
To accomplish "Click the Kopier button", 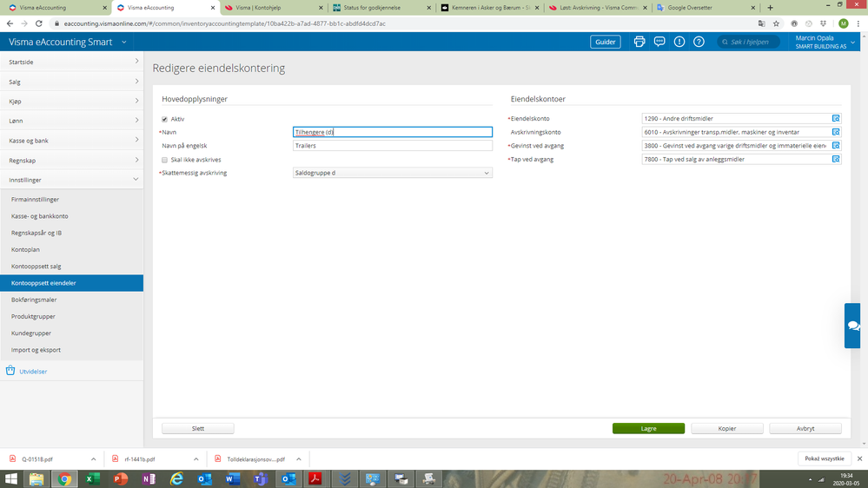I will [x=727, y=428].
